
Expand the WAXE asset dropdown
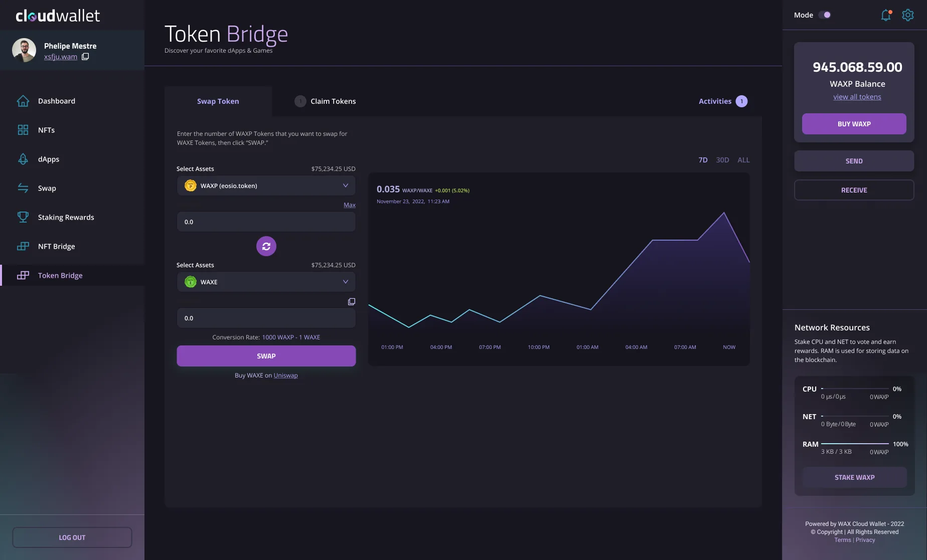[x=266, y=282]
